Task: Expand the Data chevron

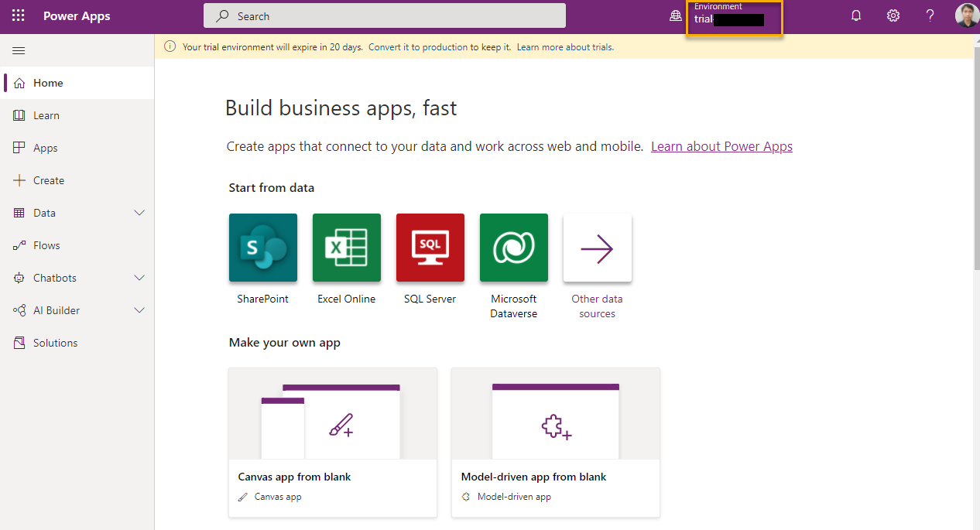Action: 139,213
